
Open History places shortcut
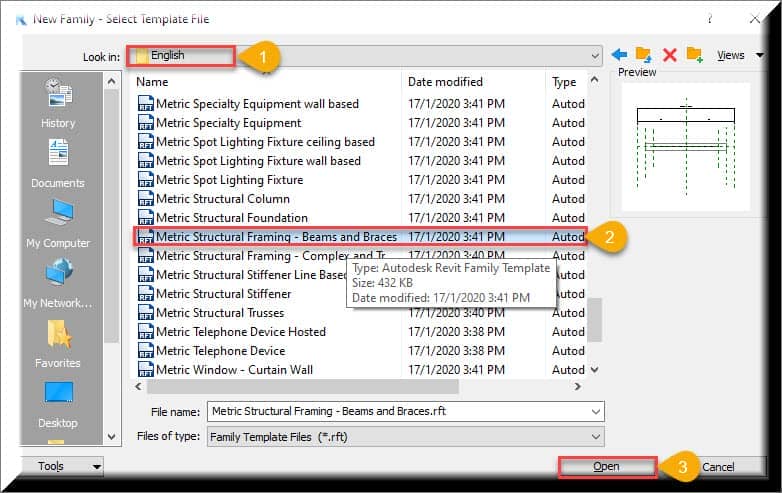[58, 103]
